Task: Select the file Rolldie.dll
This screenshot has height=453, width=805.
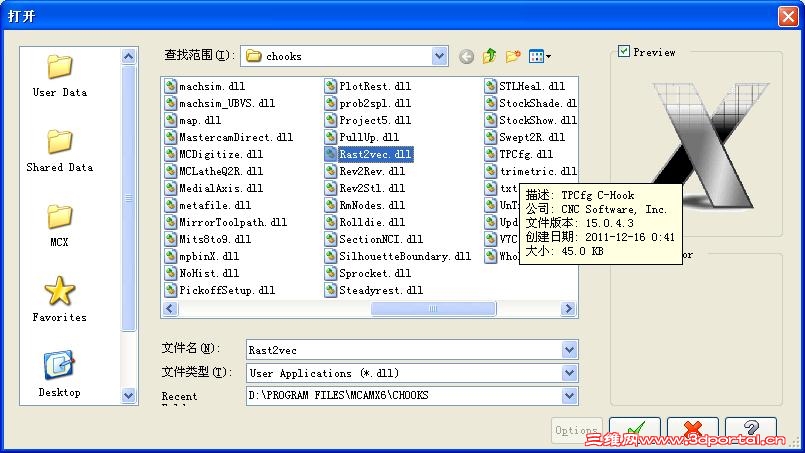Action: 365,222
